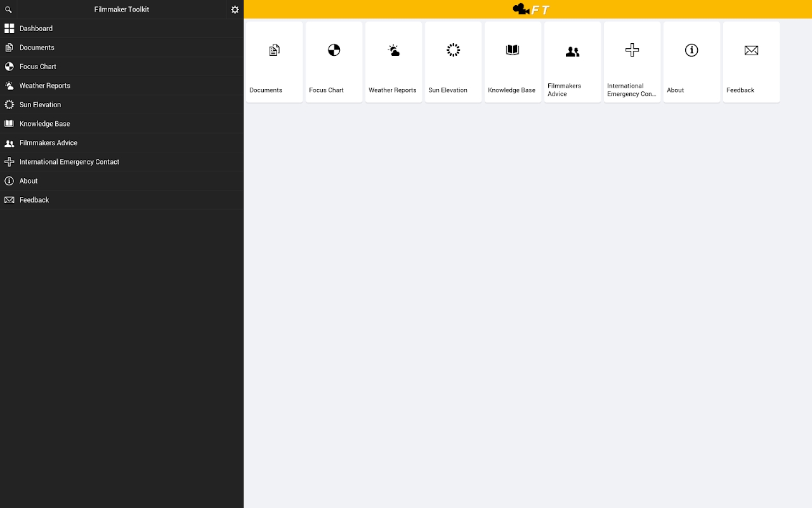This screenshot has height=508, width=812.
Task: Click the Knowledge Base open book icon on card
Action: coord(513,50)
